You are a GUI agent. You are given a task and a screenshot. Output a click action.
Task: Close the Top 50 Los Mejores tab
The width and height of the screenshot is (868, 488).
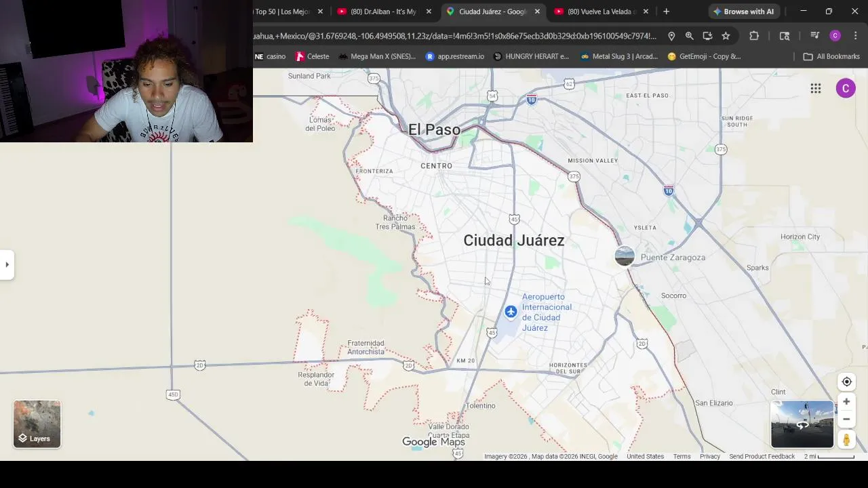(320, 12)
